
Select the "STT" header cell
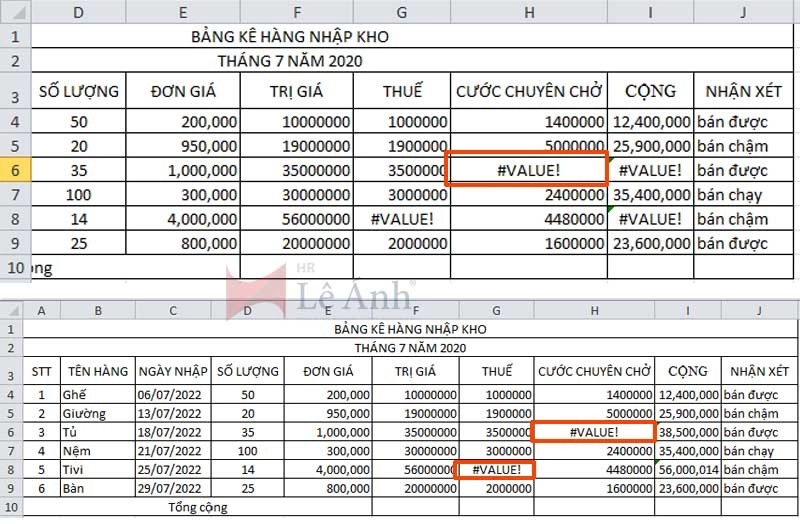pos(41,371)
